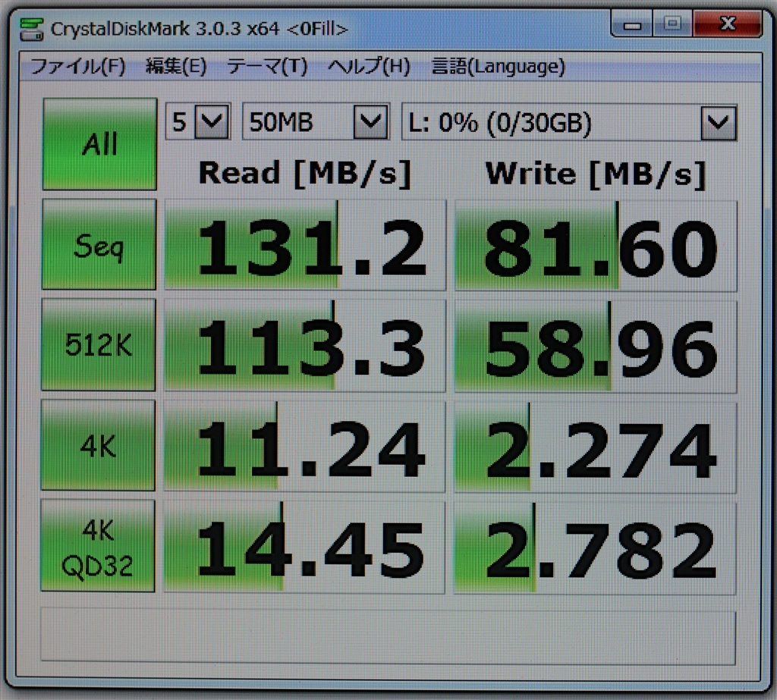The image size is (777, 700).
Task: Expand the L: drive selection dropdown
Action: point(719,122)
